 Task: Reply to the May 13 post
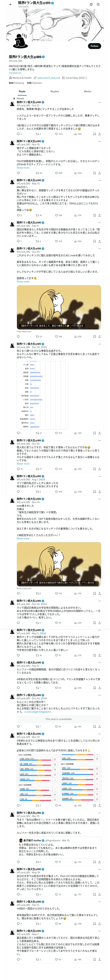tap(18, 215)
